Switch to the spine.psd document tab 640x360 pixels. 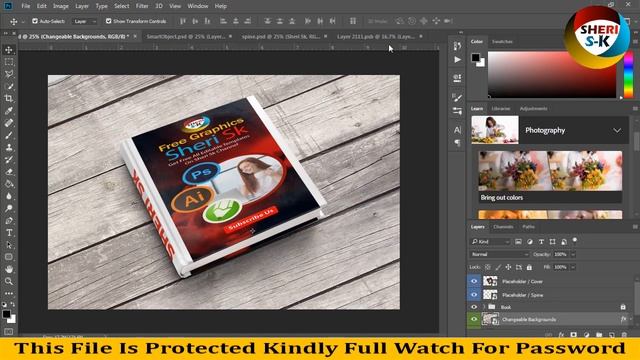coord(281,36)
